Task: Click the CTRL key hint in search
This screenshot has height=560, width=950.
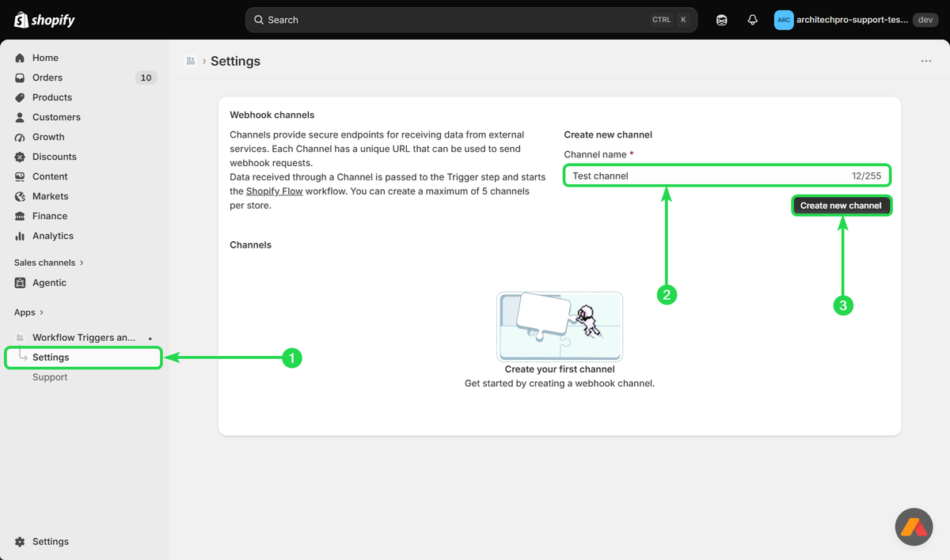Action: (x=662, y=20)
